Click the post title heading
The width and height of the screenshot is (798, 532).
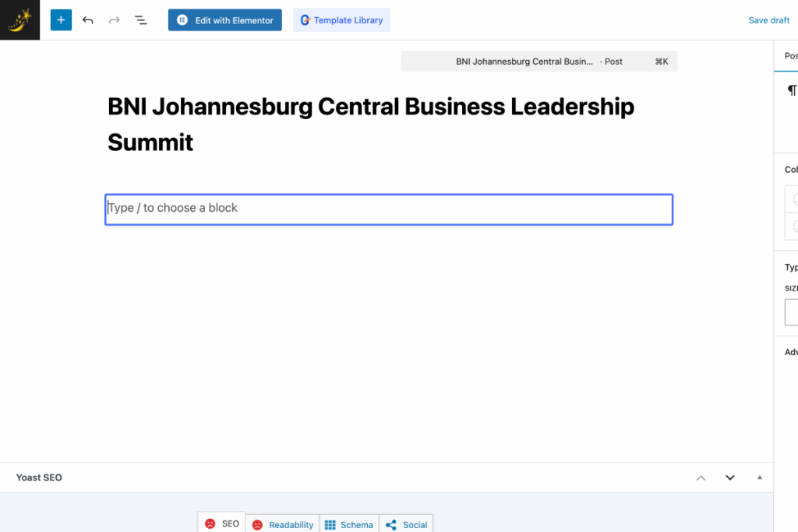[371, 124]
